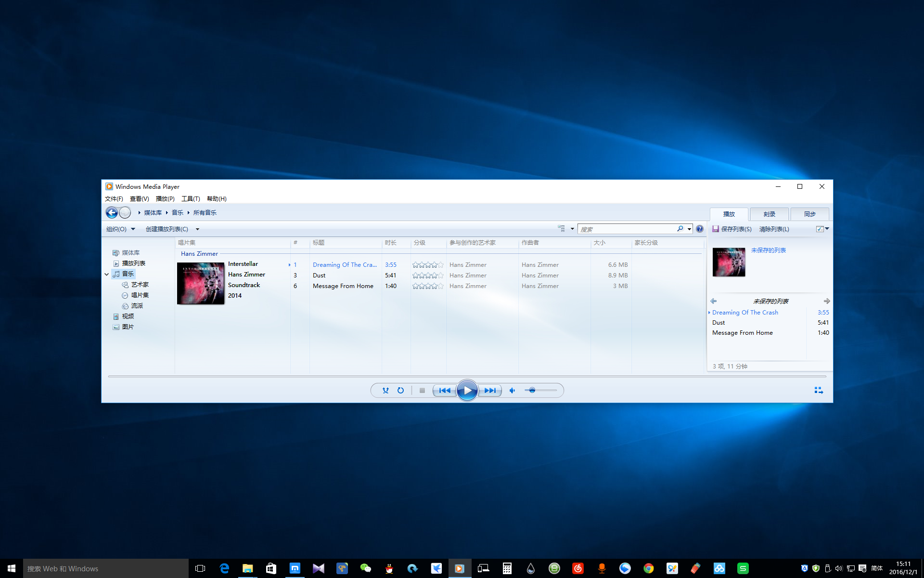Click next list arrow in playlist pane
This screenshot has width=924, height=578.
click(x=827, y=301)
